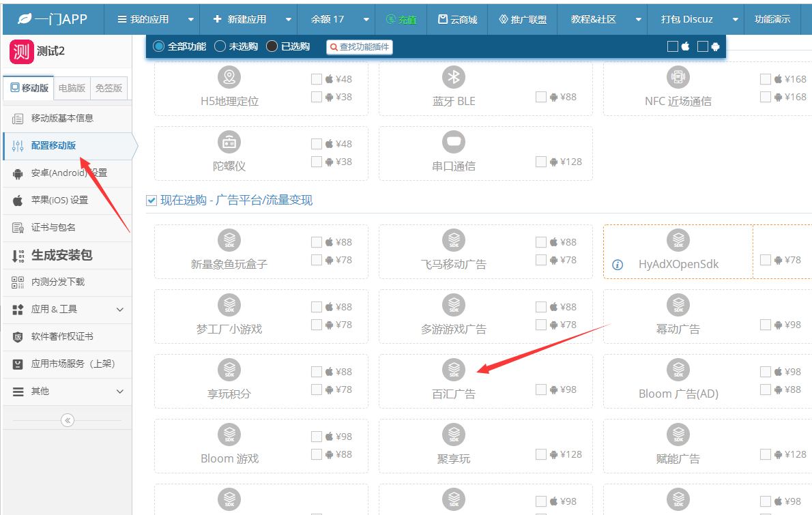Click the 现在选购 - 广告平台/流量变现 heading
The width and height of the screenshot is (812, 515).
pyautogui.click(x=236, y=201)
